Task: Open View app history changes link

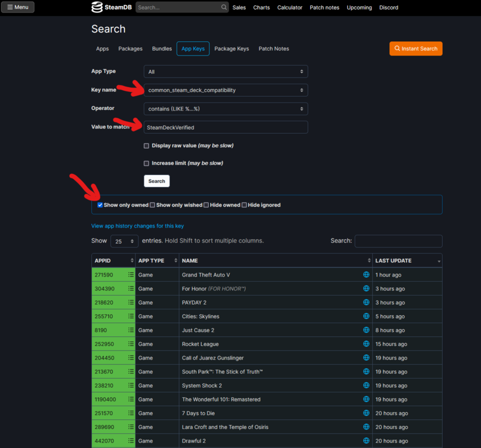Action: click(x=137, y=226)
